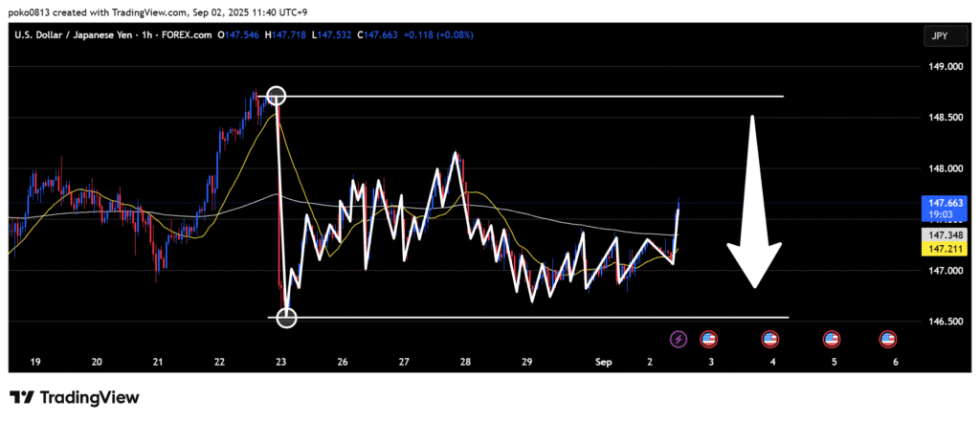Select the large white down arrow drawing
This screenshot has height=422, width=980.
[753, 201]
